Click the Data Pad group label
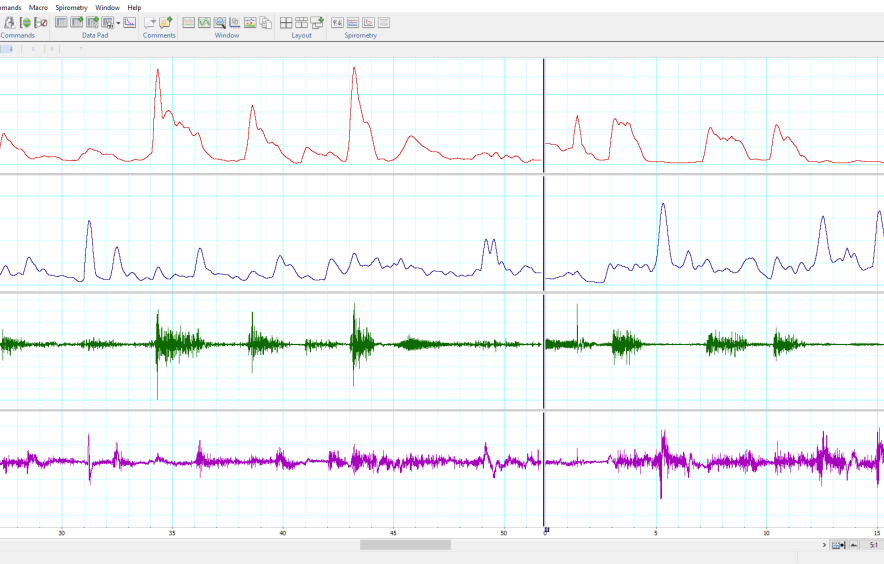This screenshot has width=884, height=564. coord(95,35)
